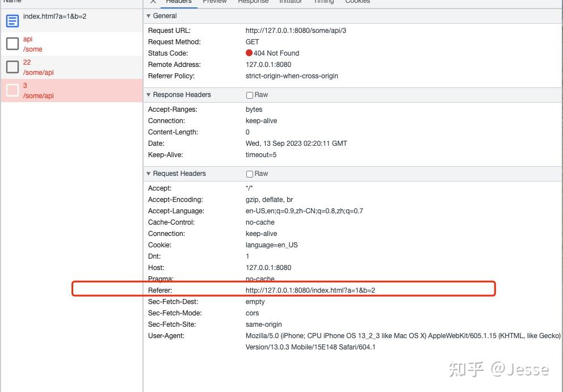Collapse the General section
Viewport: 563px width, 392px height.
[x=149, y=16]
